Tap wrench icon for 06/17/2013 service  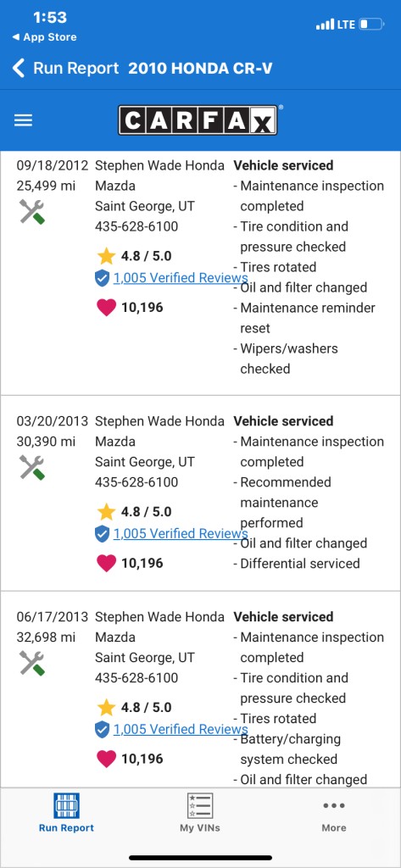point(32,663)
